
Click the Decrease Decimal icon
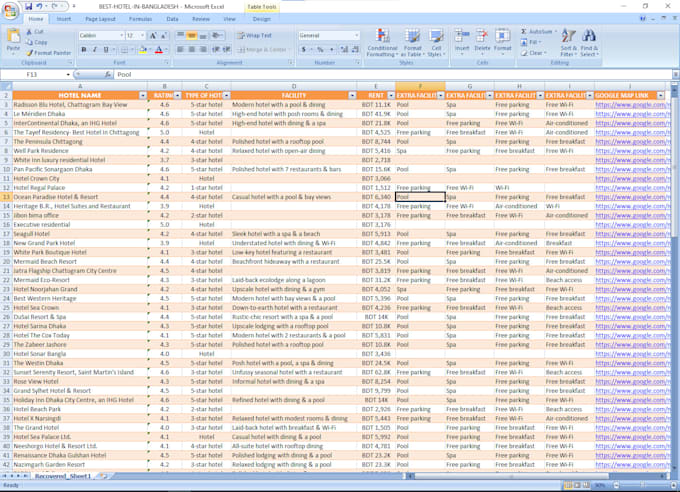coord(356,49)
